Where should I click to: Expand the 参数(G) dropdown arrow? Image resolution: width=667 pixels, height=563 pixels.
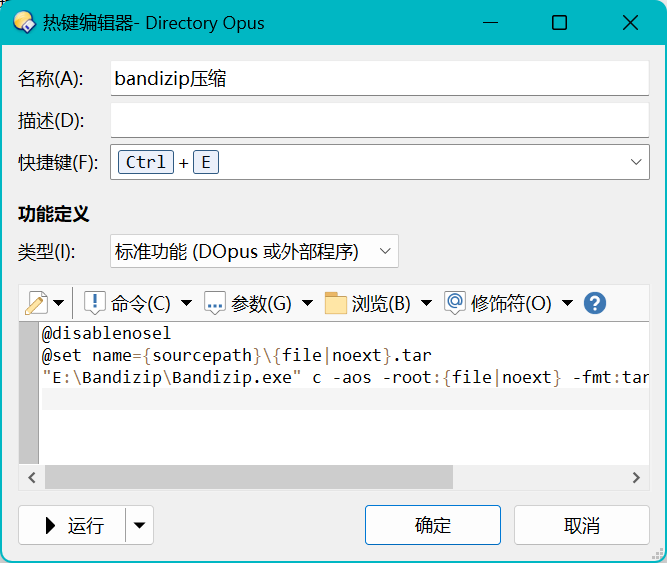[308, 303]
